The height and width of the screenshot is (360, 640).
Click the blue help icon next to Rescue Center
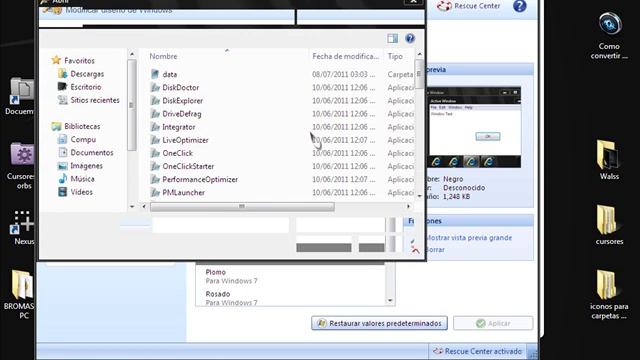click(x=519, y=6)
